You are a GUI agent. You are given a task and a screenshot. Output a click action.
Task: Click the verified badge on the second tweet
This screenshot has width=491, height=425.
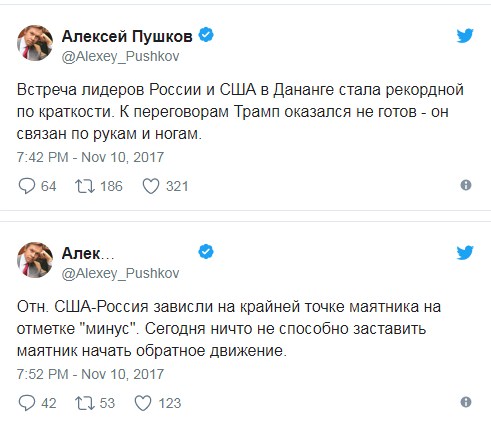[x=206, y=252]
